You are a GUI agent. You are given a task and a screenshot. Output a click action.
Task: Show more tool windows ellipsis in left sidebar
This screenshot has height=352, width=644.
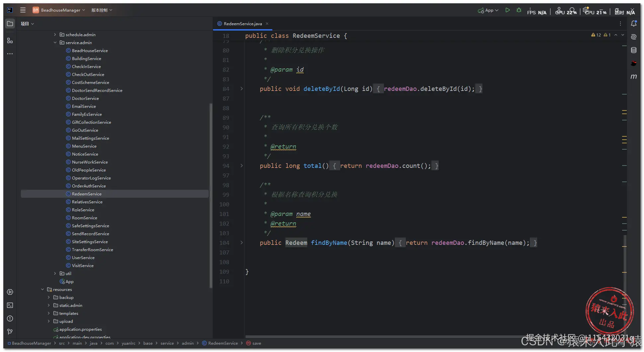pos(10,54)
